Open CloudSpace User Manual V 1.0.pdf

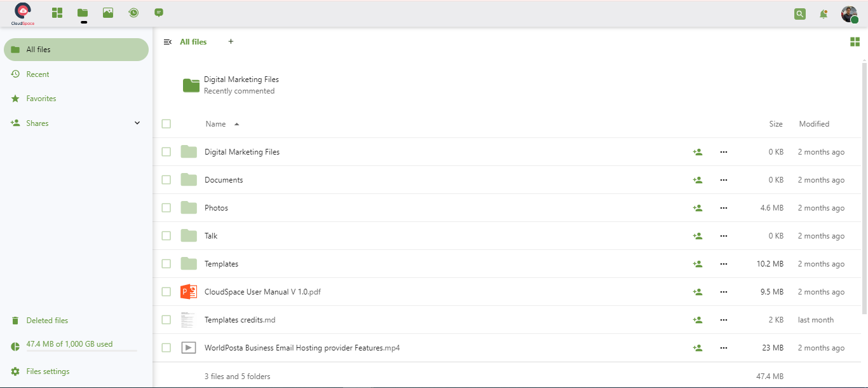pyautogui.click(x=262, y=292)
